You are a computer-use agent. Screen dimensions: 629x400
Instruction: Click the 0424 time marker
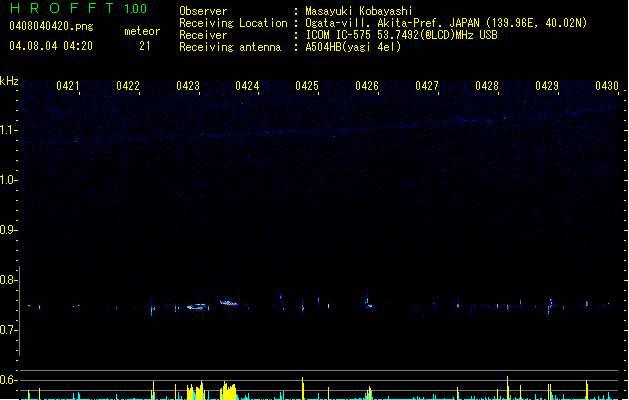[247, 86]
